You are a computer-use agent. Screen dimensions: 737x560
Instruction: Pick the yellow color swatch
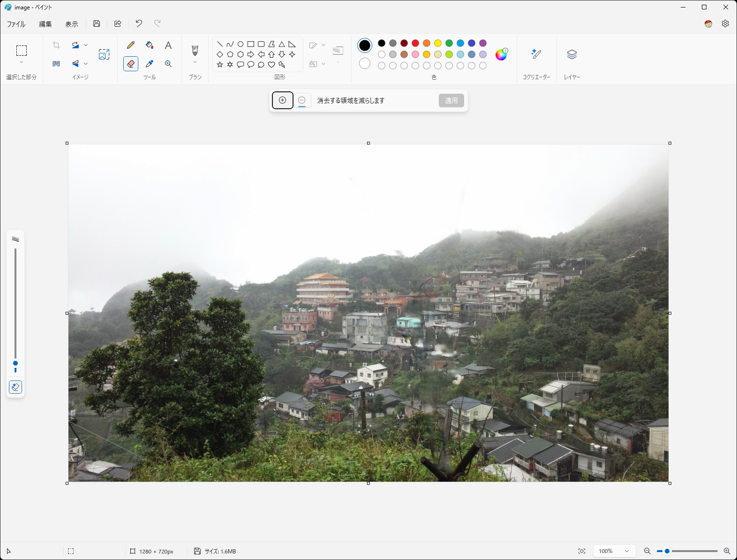pos(438,43)
